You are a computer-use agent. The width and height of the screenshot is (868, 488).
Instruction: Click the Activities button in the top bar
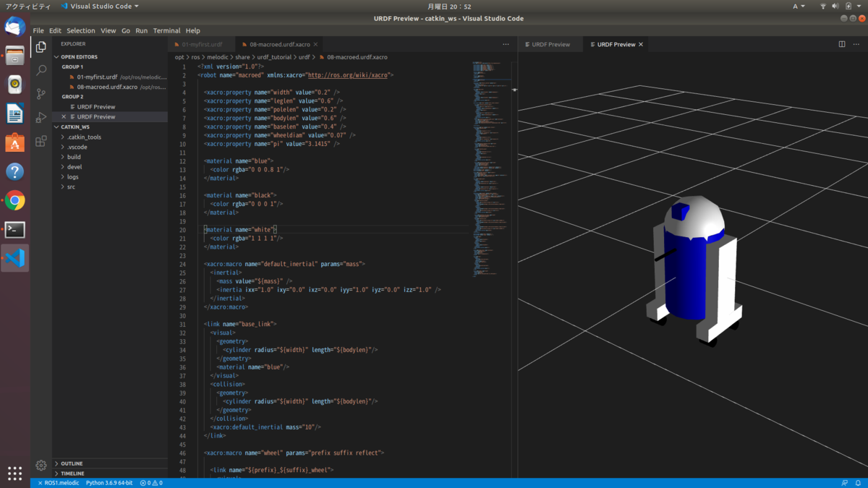click(27, 6)
